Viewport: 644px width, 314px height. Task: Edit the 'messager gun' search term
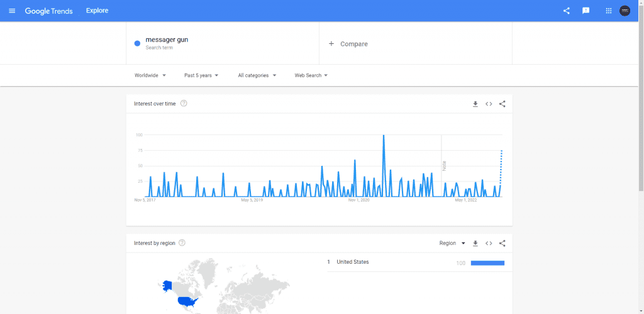(x=167, y=40)
